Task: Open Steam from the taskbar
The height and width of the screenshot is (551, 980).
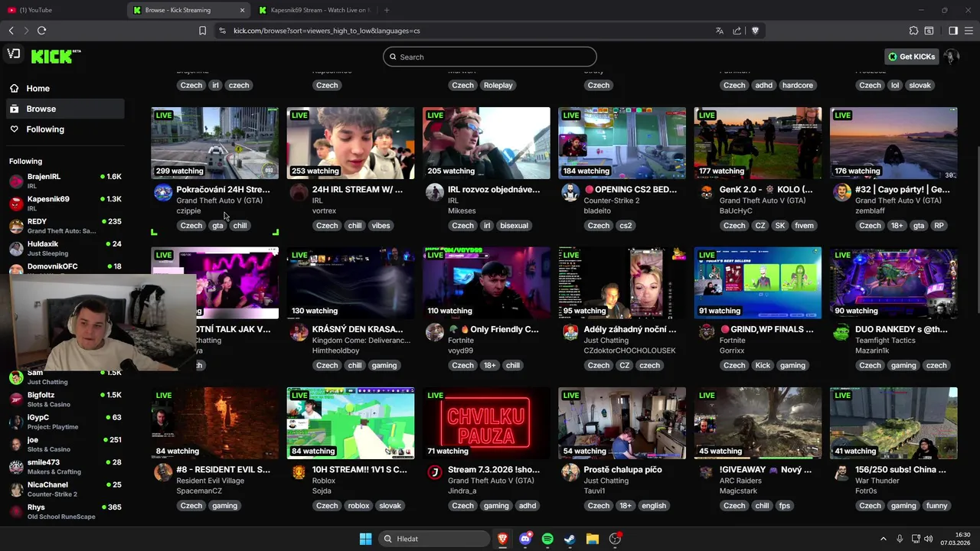Action: coord(570,539)
